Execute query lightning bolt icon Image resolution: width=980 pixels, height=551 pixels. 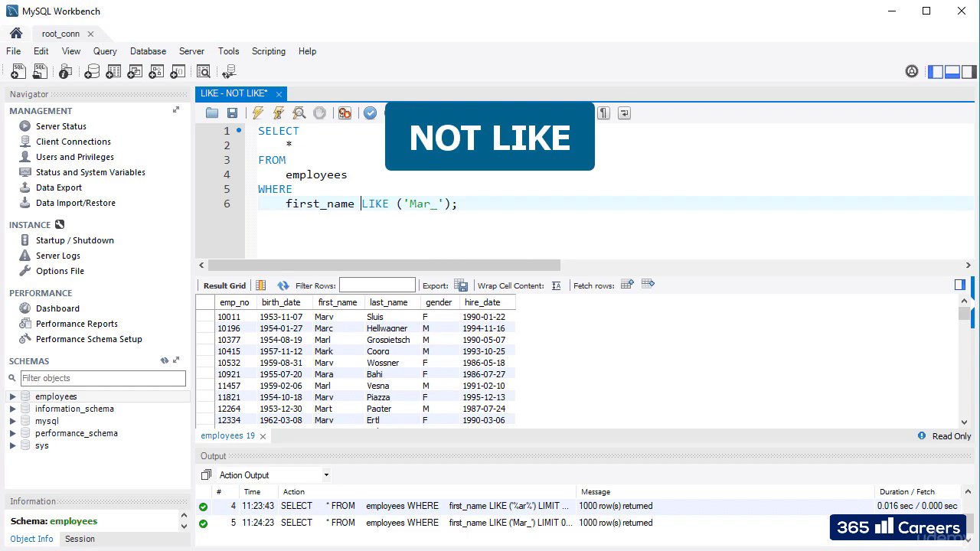click(258, 113)
